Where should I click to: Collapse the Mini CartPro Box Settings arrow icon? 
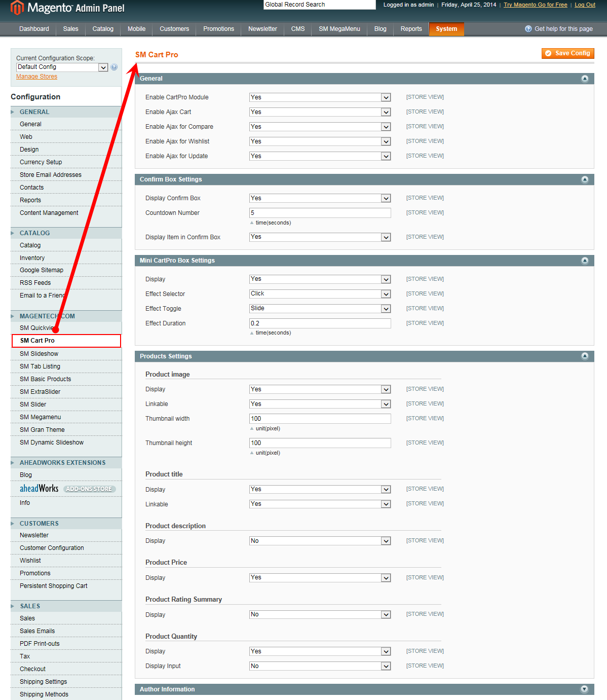tap(585, 261)
